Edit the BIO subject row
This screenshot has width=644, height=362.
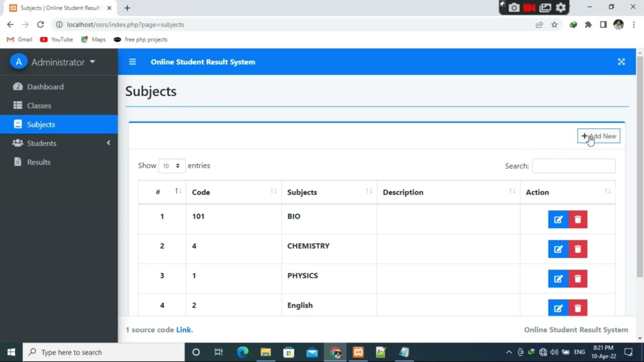(558, 220)
